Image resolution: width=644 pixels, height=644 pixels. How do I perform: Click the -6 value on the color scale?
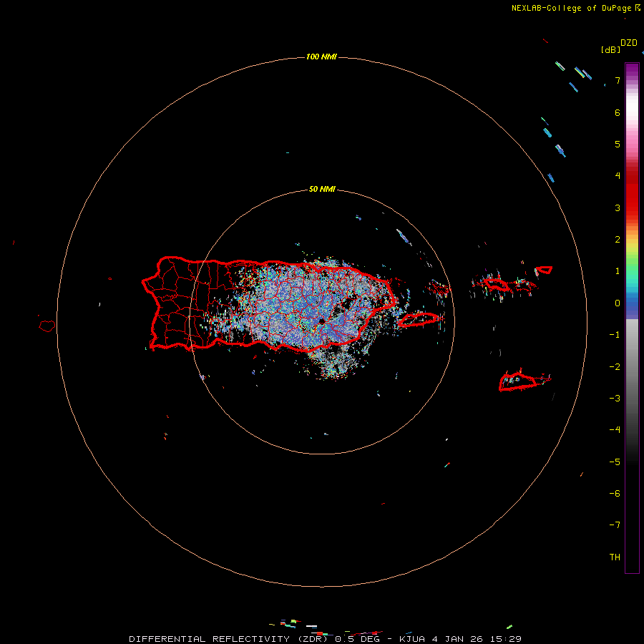click(x=615, y=494)
